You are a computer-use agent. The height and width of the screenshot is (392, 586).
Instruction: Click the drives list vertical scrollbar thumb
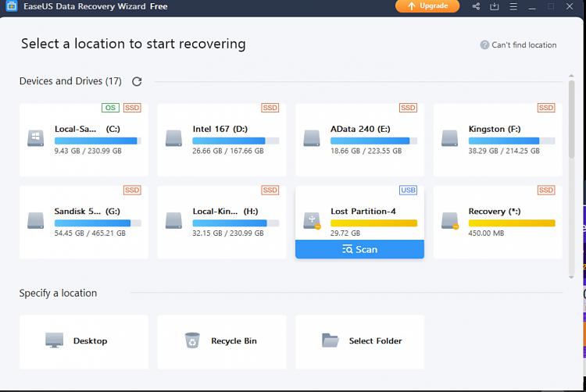[571, 119]
